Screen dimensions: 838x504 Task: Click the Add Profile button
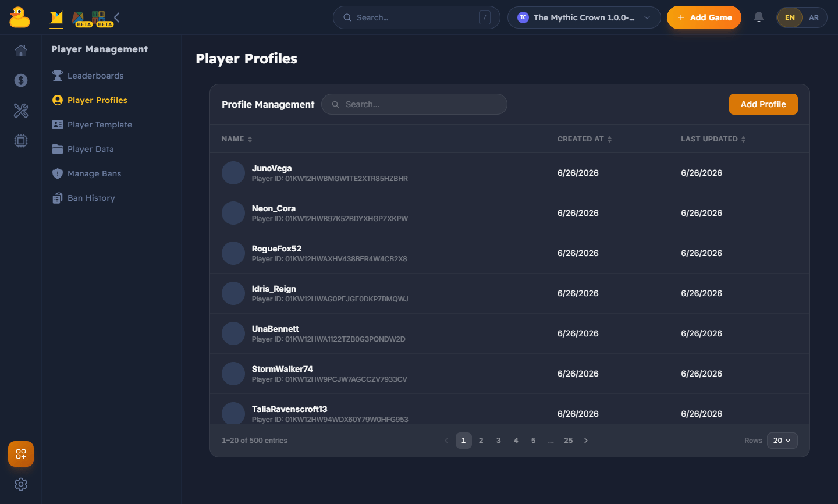(764, 104)
